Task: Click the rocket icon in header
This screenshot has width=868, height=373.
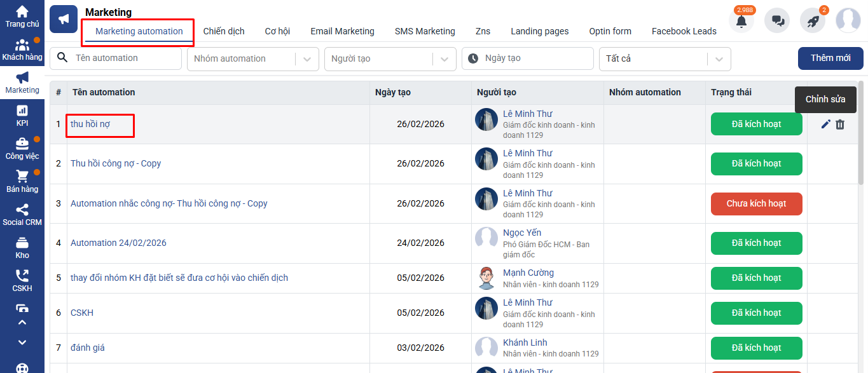Action: tap(813, 21)
